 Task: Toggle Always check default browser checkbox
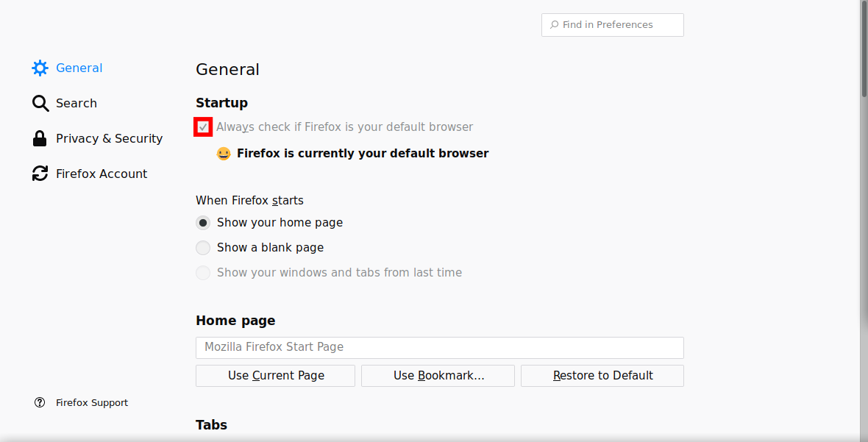[203, 127]
